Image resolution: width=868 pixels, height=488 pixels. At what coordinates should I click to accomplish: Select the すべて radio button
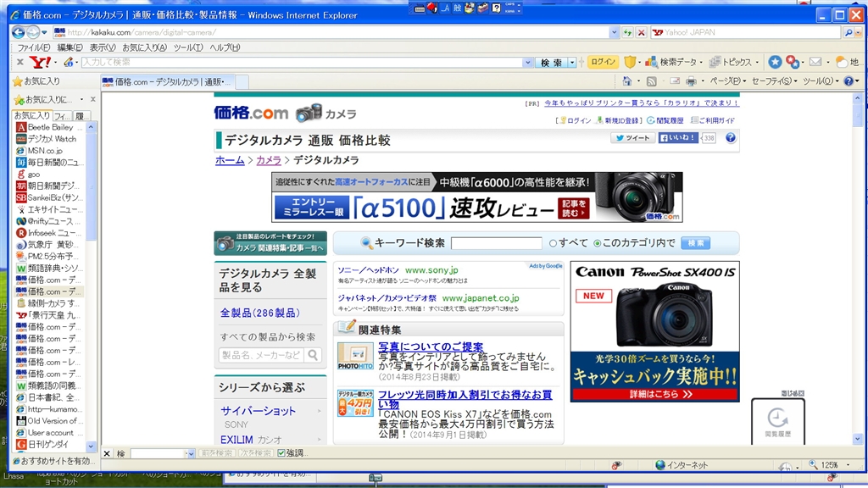tap(553, 243)
